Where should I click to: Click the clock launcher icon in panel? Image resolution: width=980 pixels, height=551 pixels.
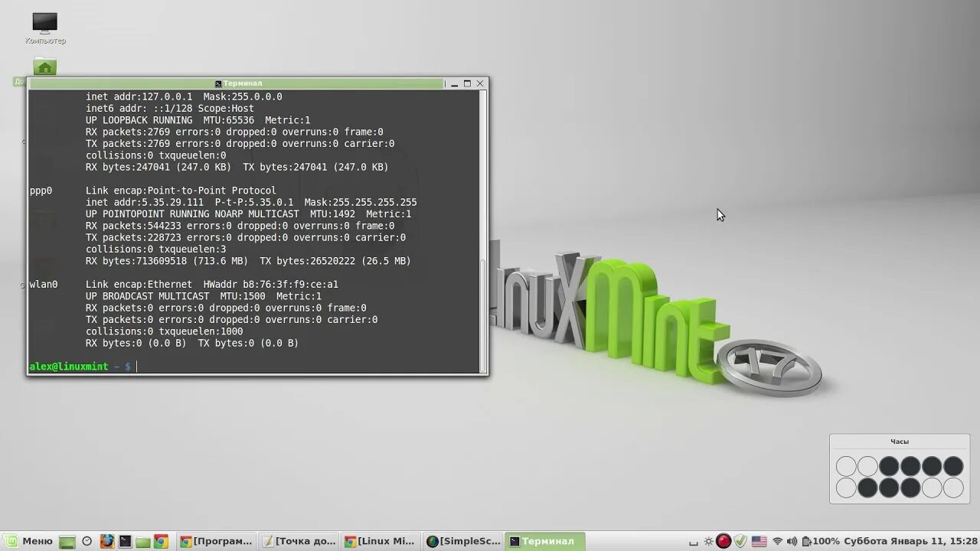pyautogui.click(x=87, y=542)
